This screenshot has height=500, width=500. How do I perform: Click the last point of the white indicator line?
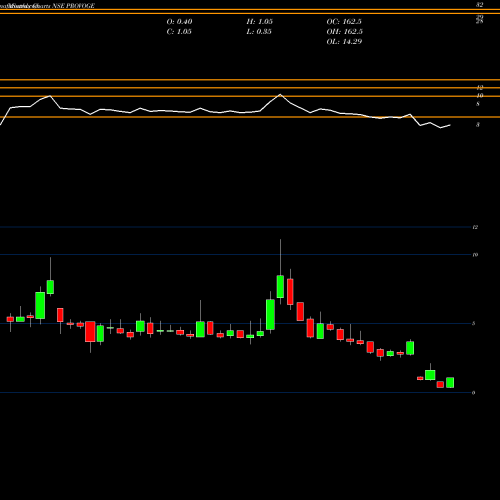click(x=450, y=125)
